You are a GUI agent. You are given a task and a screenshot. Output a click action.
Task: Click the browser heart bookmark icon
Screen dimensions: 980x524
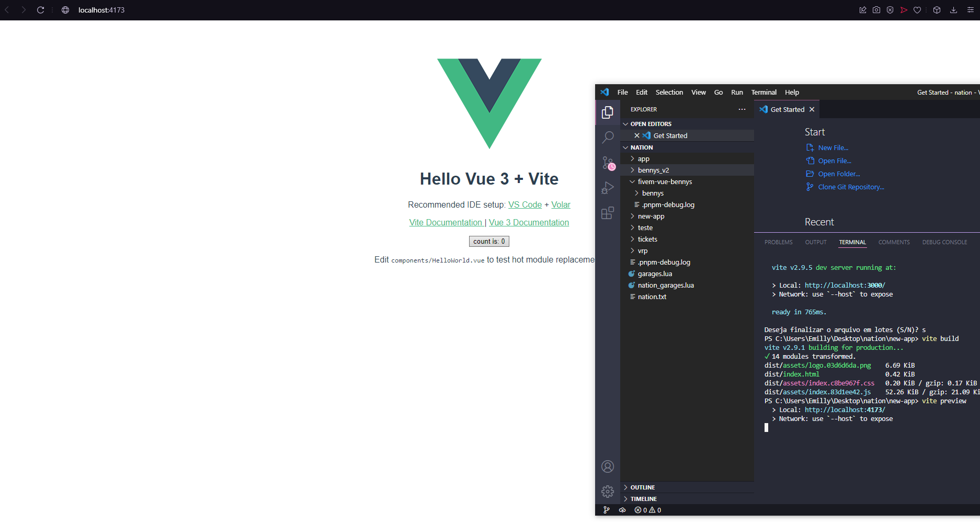917,10
